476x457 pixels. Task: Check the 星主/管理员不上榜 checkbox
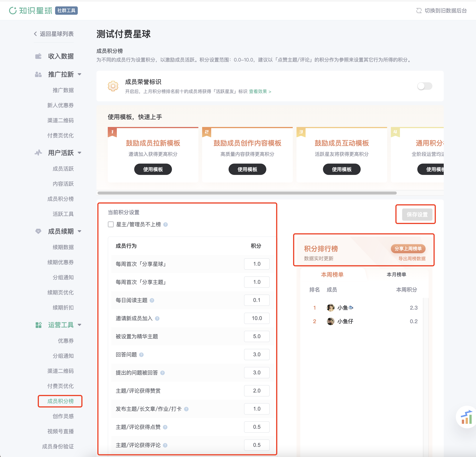(x=111, y=224)
